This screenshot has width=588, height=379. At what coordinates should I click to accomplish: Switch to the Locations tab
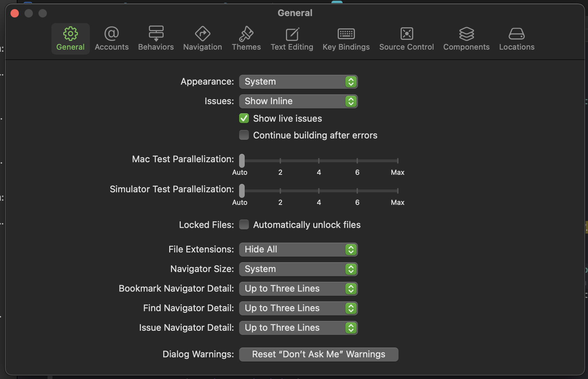click(517, 39)
